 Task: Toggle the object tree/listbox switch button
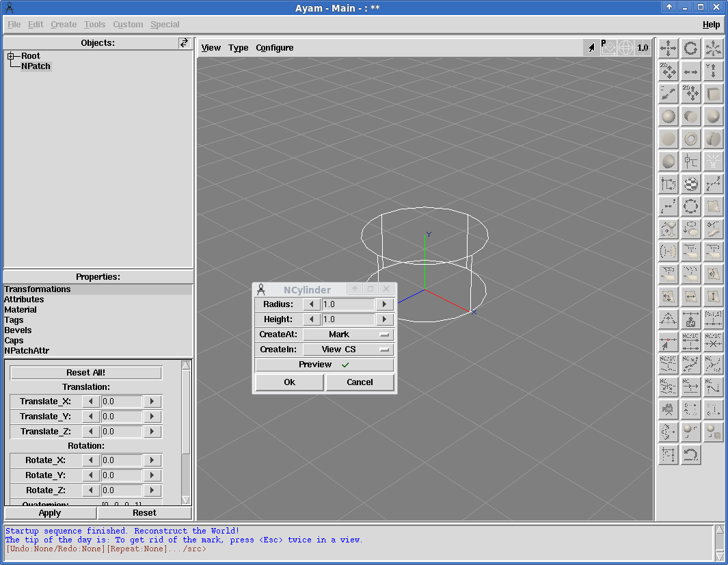point(184,42)
